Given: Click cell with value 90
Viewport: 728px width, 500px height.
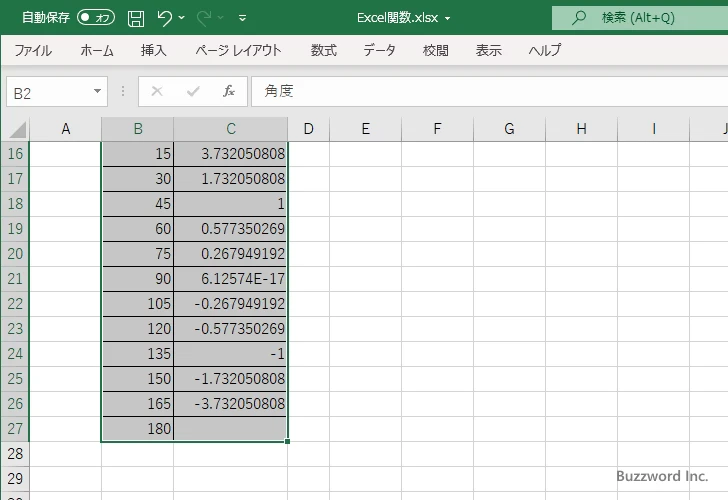Looking at the screenshot, I should [138, 279].
